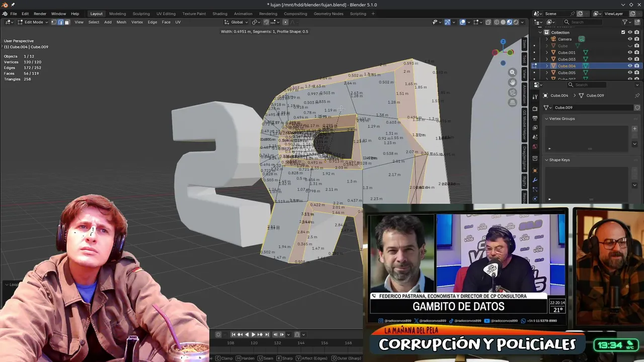This screenshot has width=644, height=362.
Task: Open the Animation sidebar tab
Action: tap(524, 95)
